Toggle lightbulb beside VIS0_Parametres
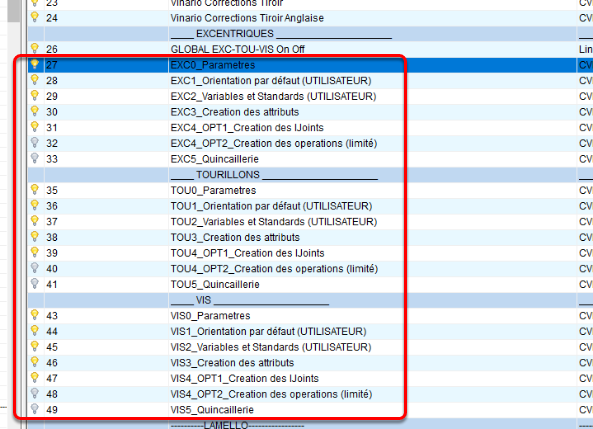This screenshot has height=429, width=593. (x=34, y=315)
